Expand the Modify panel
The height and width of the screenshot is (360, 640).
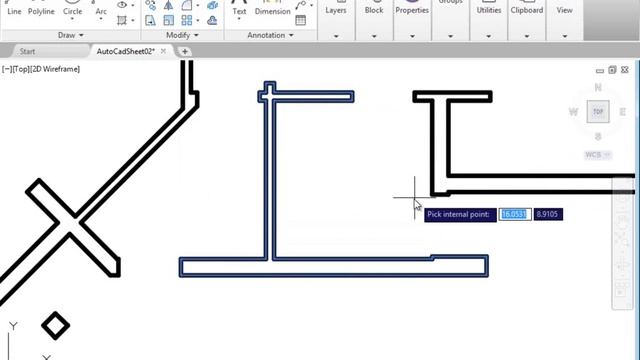click(182, 36)
